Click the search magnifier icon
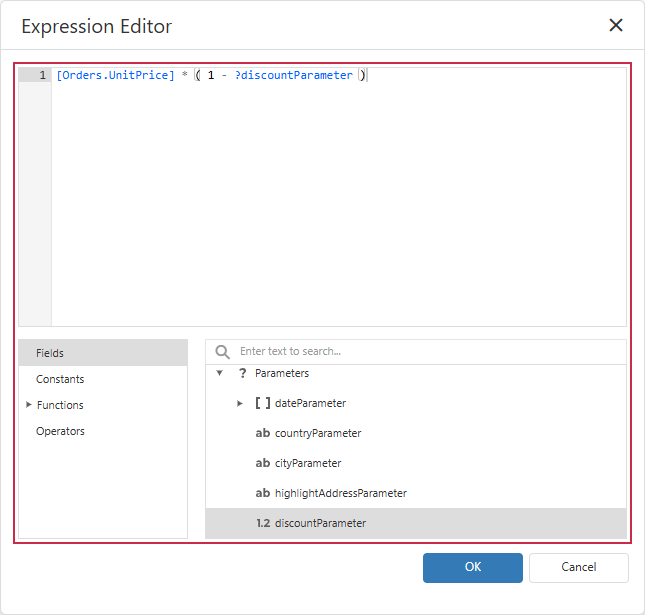Screen dimensions: 645x615 point(222,352)
